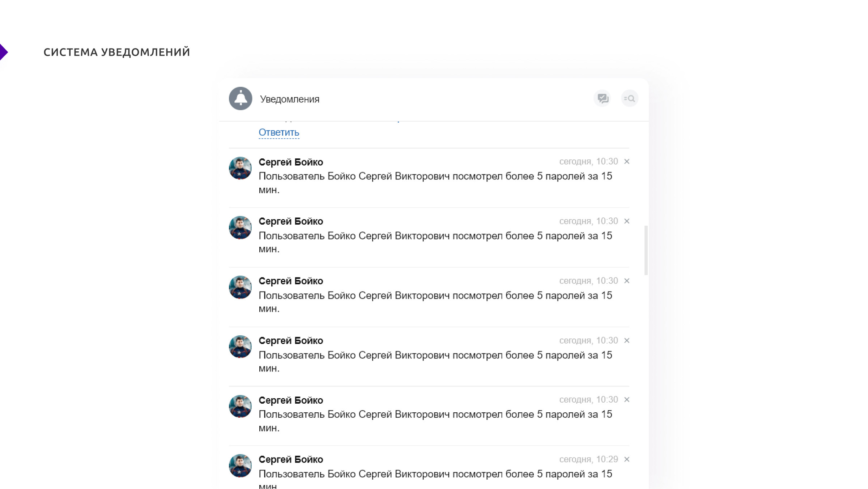Dismiss the first 10:30 notification

(x=627, y=162)
